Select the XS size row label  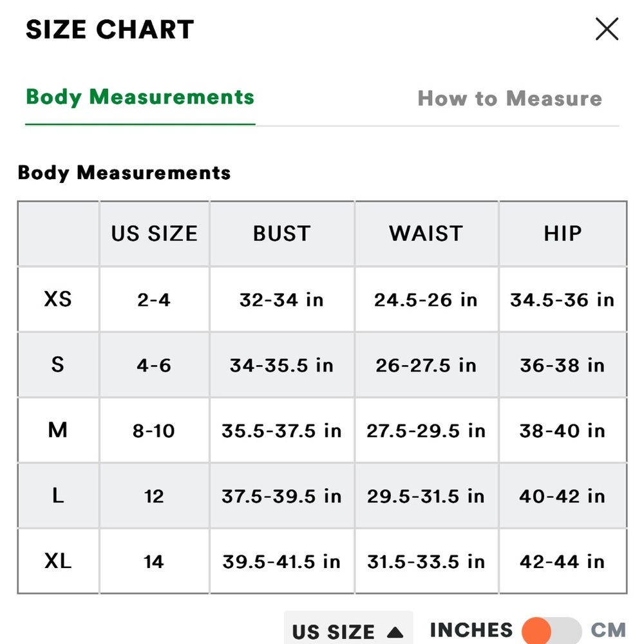point(58,299)
